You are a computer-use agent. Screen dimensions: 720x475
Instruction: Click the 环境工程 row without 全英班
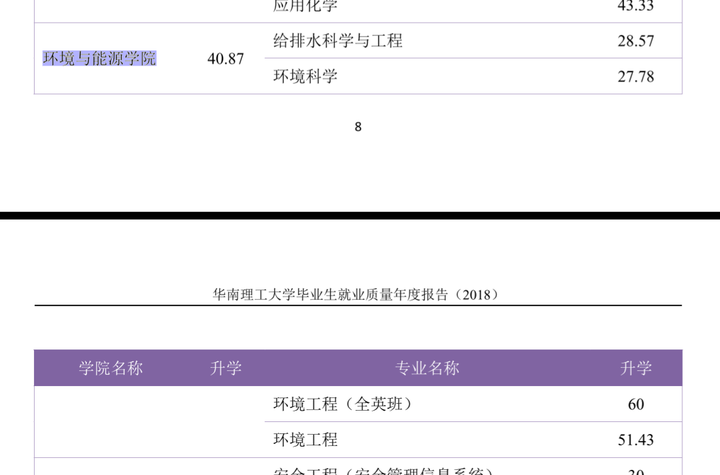click(x=305, y=439)
